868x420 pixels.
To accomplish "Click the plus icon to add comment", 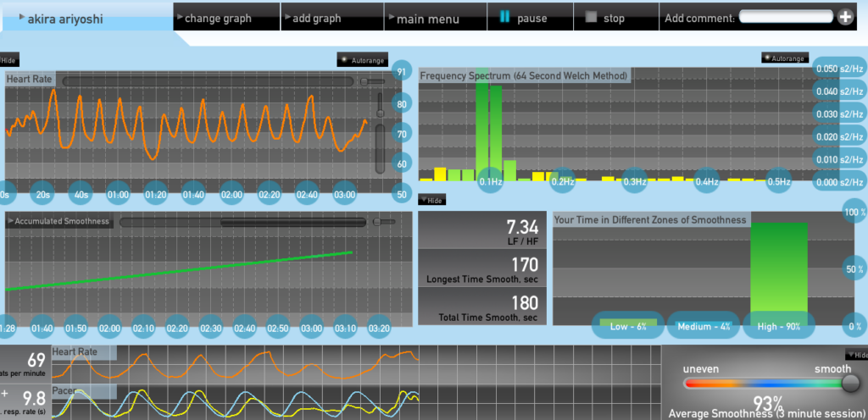I will [x=845, y=17].
